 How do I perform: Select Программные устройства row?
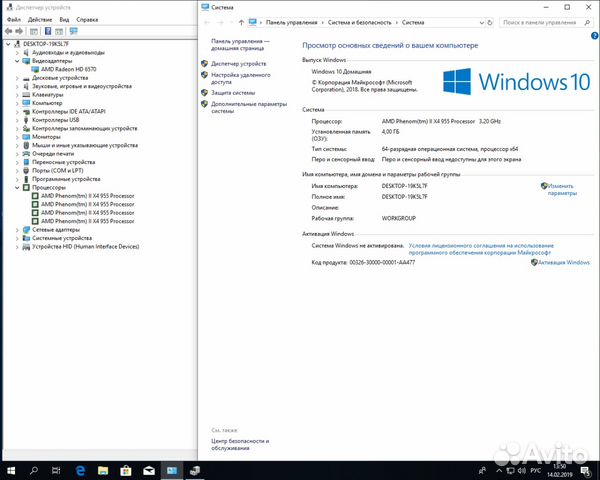click(66, 179)
